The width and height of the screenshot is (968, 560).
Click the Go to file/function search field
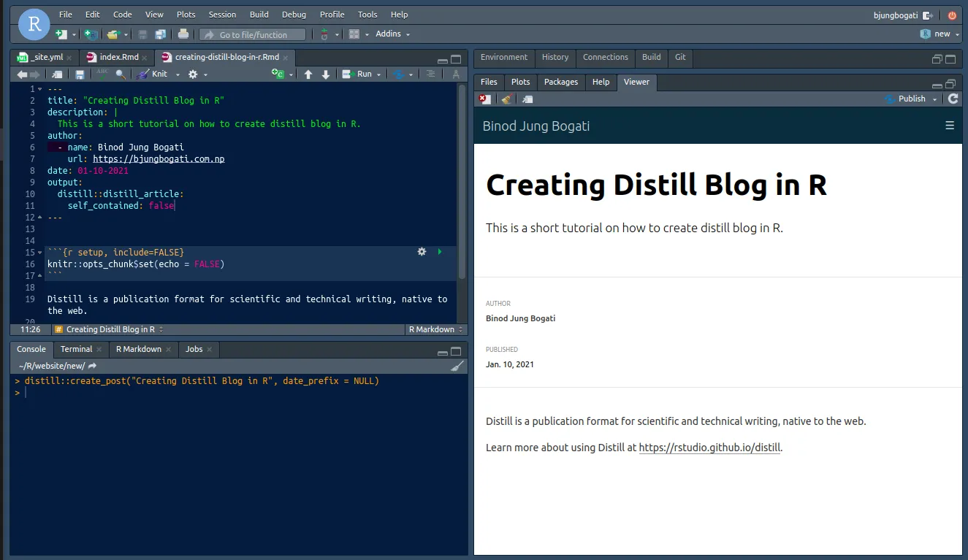coord(253,34)
